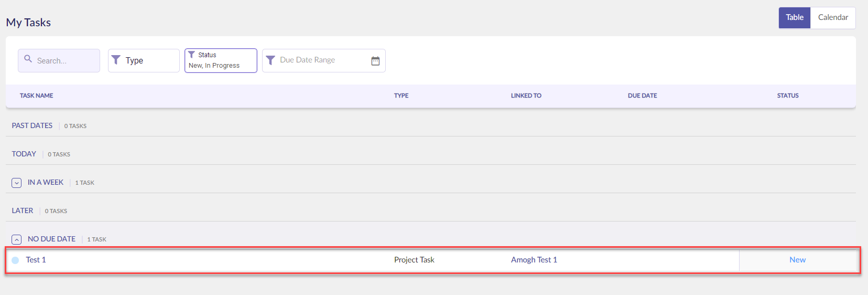Expand the In A Week group chevron
Viewport: 868px width, 295px height.
tap(17, 183)
